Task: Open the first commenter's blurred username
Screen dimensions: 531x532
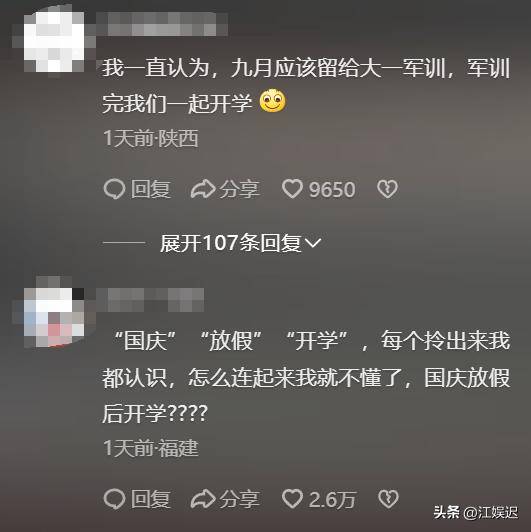Action: (162, 24)
